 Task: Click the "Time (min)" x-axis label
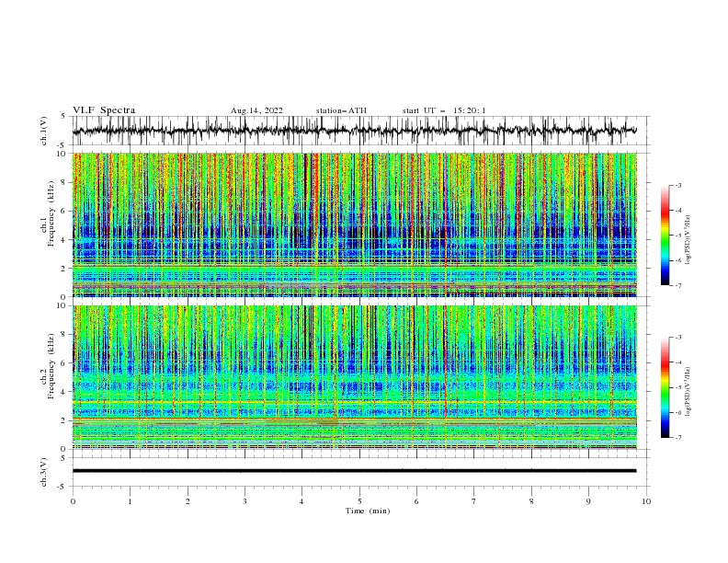(x=368, y=511)
